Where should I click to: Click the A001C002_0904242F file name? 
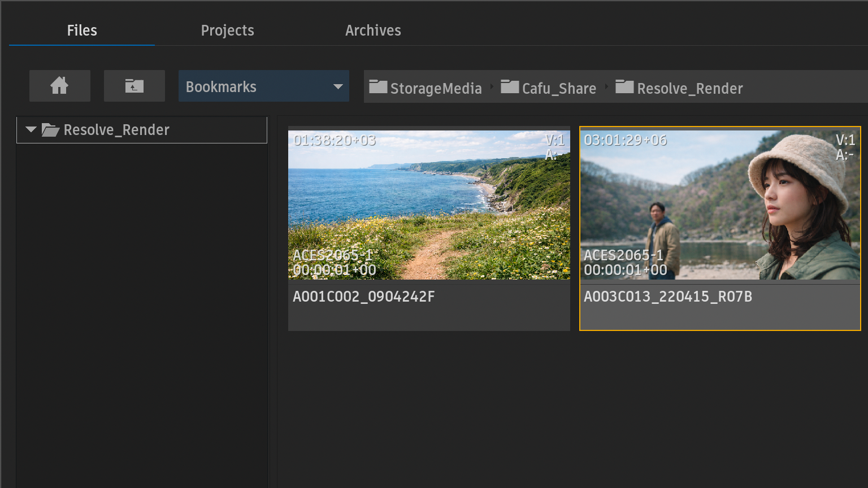click(363, 297)
